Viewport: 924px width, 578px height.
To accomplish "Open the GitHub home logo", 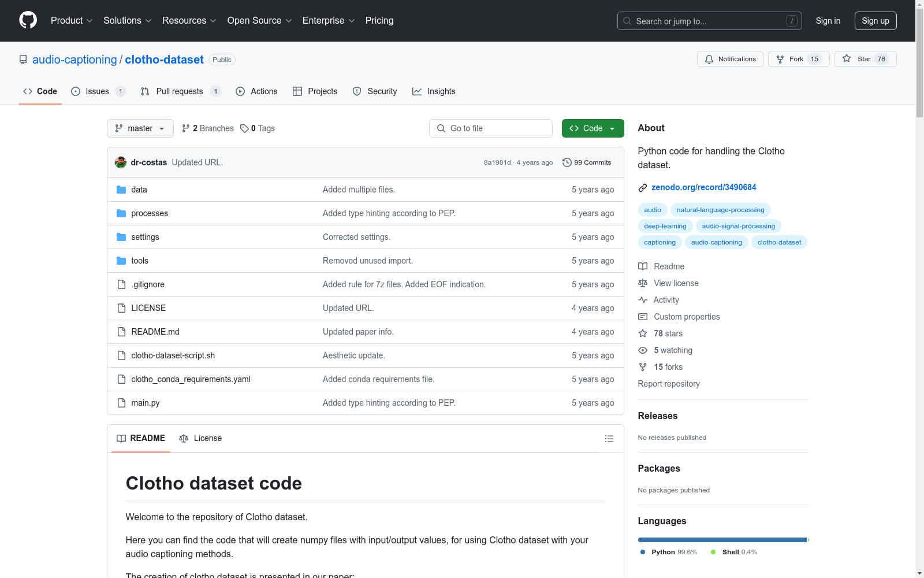I will [28, 20].
